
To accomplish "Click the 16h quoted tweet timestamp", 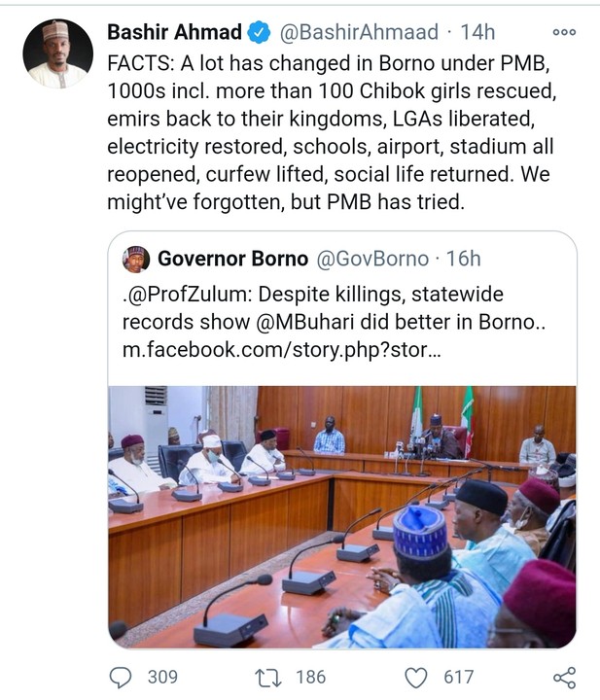I will pyautogui.click(x=463, y=259).
